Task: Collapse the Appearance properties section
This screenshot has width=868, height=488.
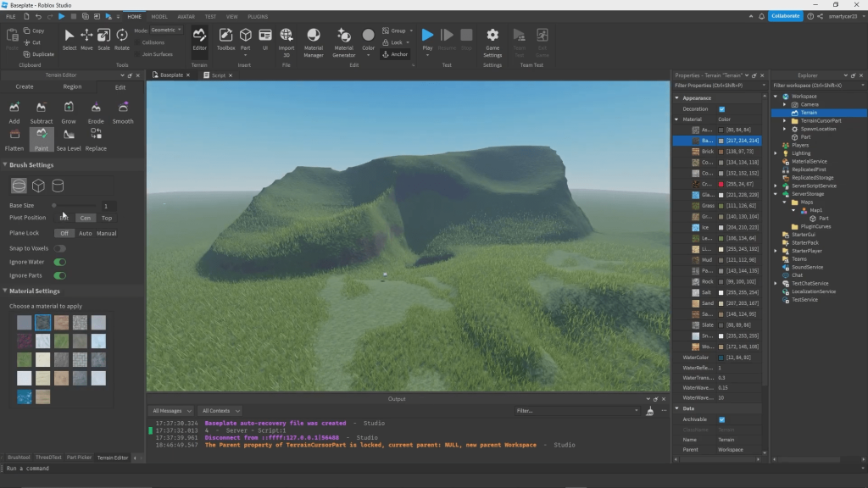Action: coord(677,98)
